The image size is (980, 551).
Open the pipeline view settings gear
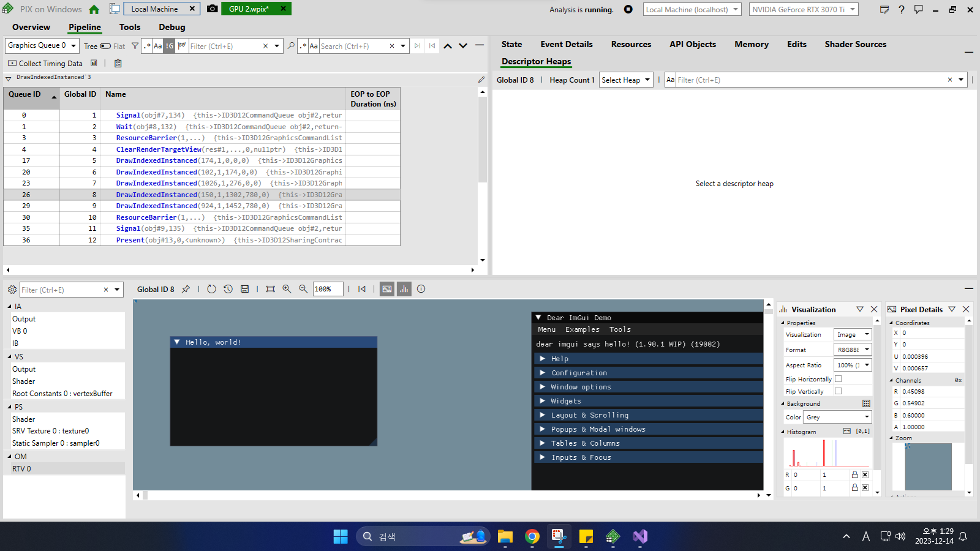[x=12, y=290]
